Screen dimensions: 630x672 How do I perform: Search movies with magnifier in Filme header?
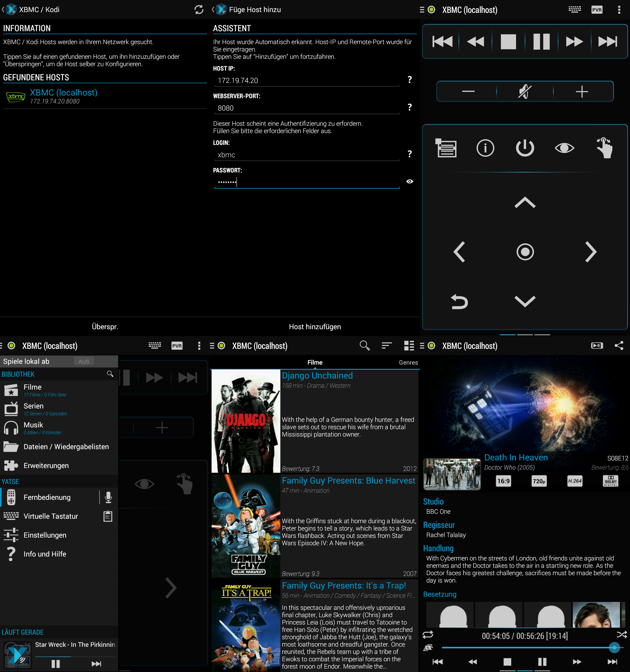pos(365,345)
